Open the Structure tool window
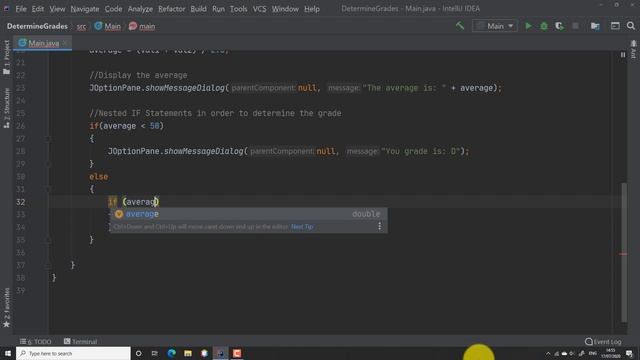 coord(6,108)
